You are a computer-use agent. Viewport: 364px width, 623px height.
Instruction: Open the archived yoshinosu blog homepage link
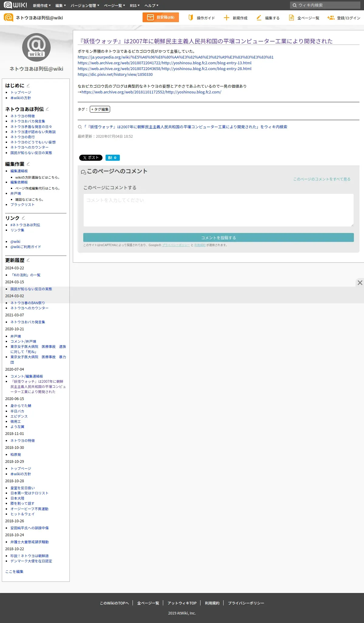[151, 92]
